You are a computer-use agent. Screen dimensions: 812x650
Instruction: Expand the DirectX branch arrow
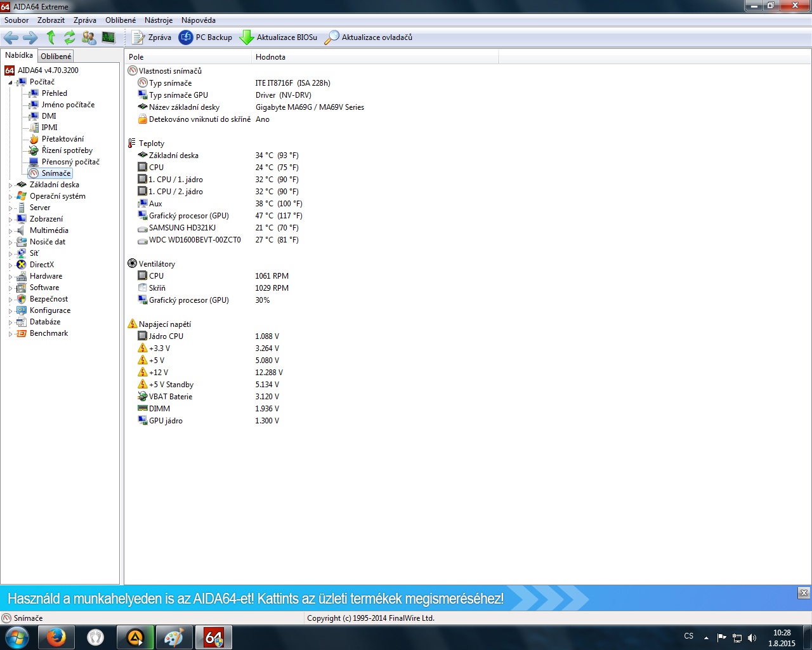(x=10, y=265)
